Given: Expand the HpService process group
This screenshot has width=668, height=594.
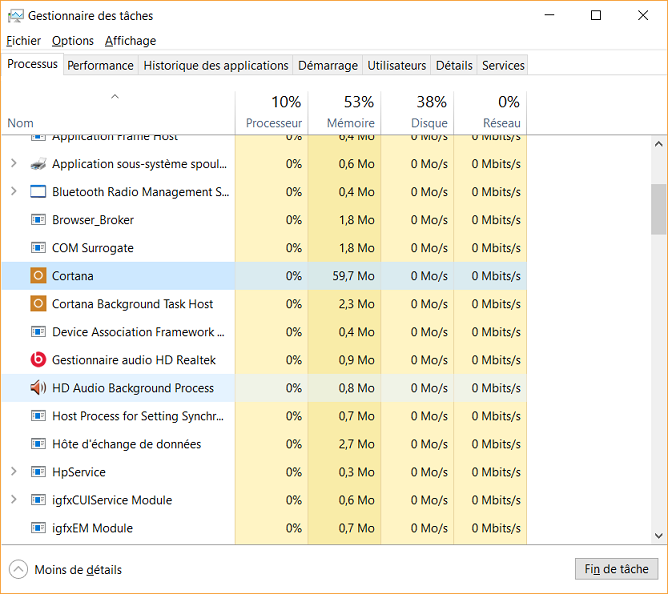Looking at the screenshot, I should tap(14, 472).
